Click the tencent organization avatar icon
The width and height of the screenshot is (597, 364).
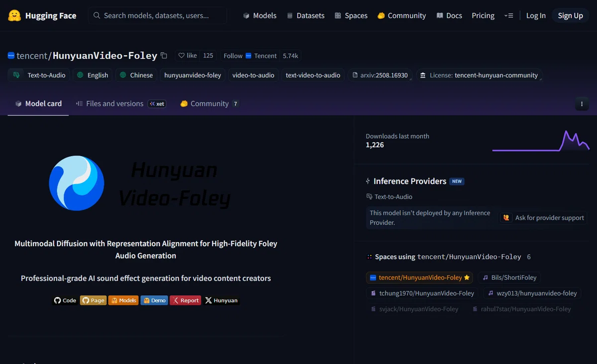pos(11,56)
